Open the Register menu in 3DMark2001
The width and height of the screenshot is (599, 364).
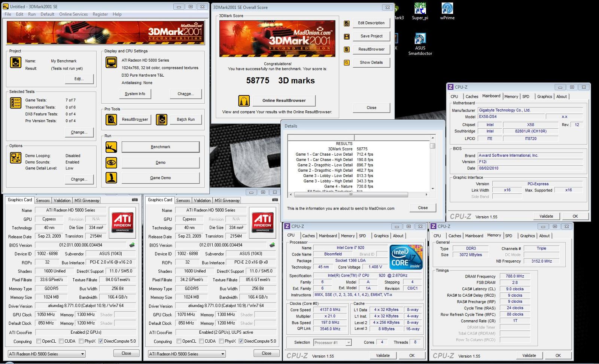pos(100,14)
